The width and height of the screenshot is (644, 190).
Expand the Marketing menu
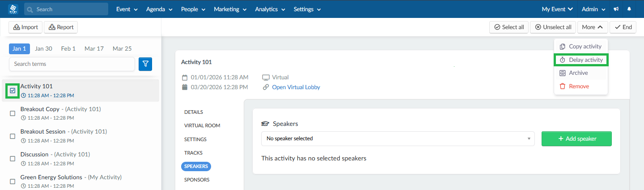pos(230,9)
